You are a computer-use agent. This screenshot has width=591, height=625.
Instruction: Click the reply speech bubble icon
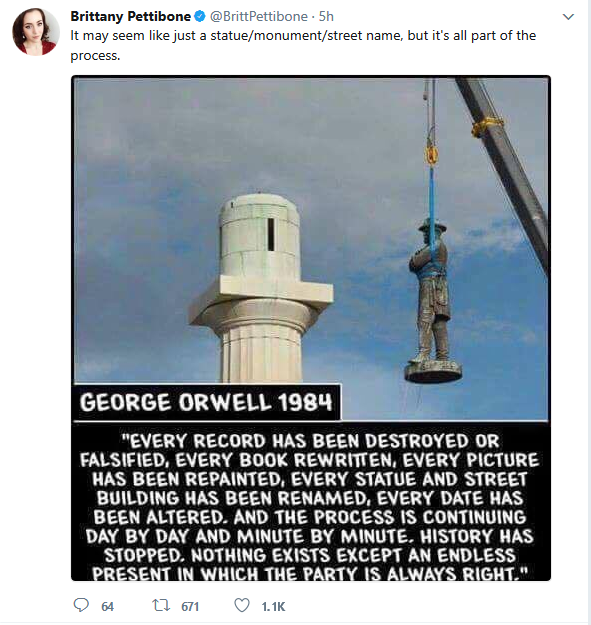[81, 605]
